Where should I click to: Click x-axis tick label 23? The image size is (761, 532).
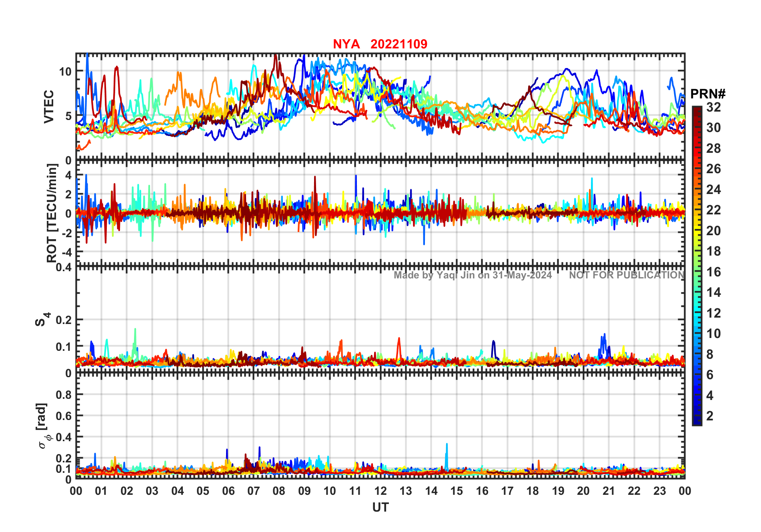pos(659,491)
